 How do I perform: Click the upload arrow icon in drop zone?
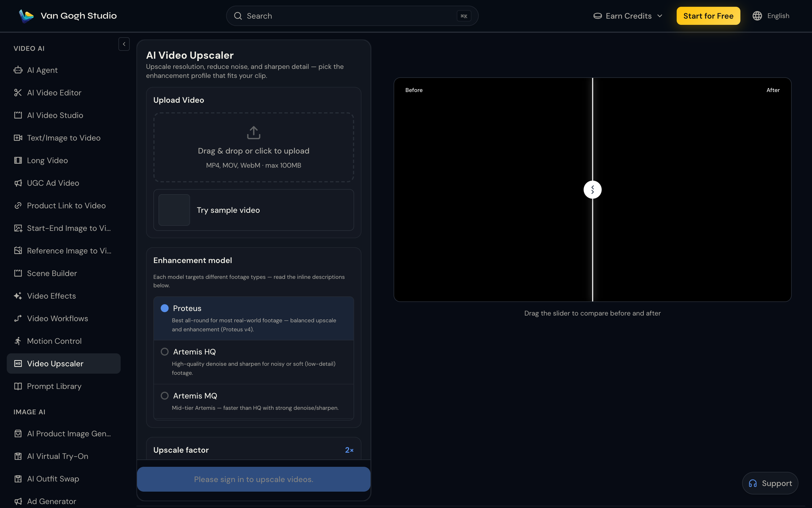[254, 132]
